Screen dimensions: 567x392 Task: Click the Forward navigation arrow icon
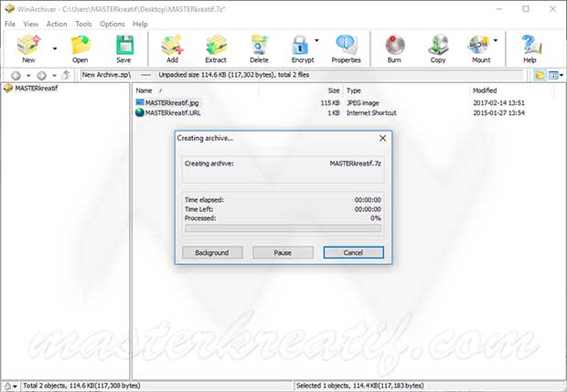click(41, 75)
